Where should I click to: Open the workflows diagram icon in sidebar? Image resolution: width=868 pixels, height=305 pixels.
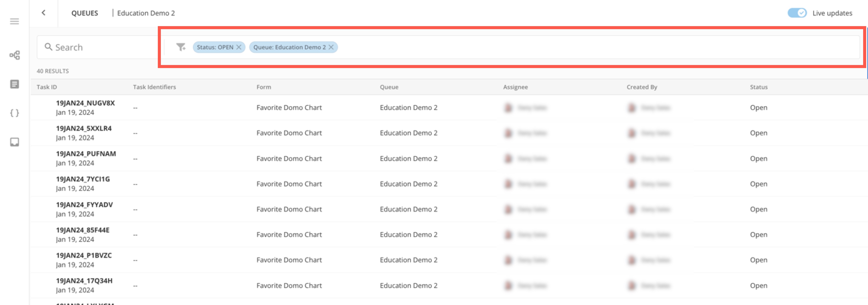click(15, 55)
